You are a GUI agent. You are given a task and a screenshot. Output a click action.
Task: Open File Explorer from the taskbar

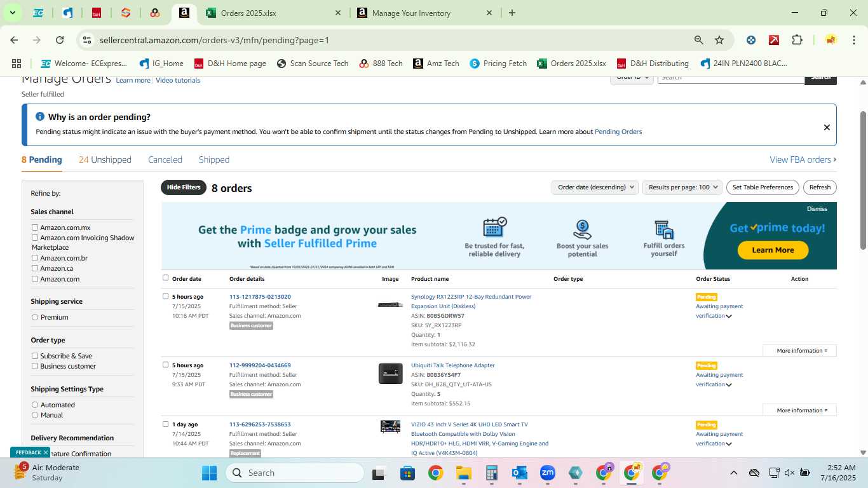[463, 473]
